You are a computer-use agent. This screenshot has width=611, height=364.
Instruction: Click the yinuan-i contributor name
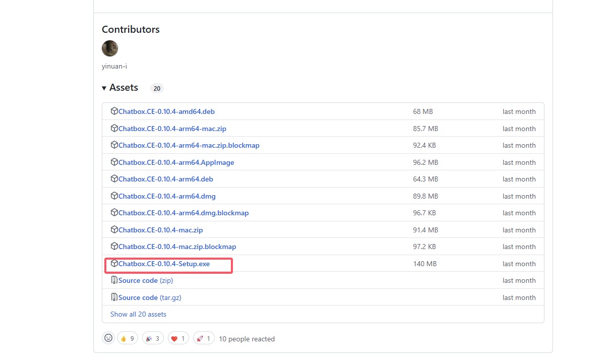click(x=115, y=66)
